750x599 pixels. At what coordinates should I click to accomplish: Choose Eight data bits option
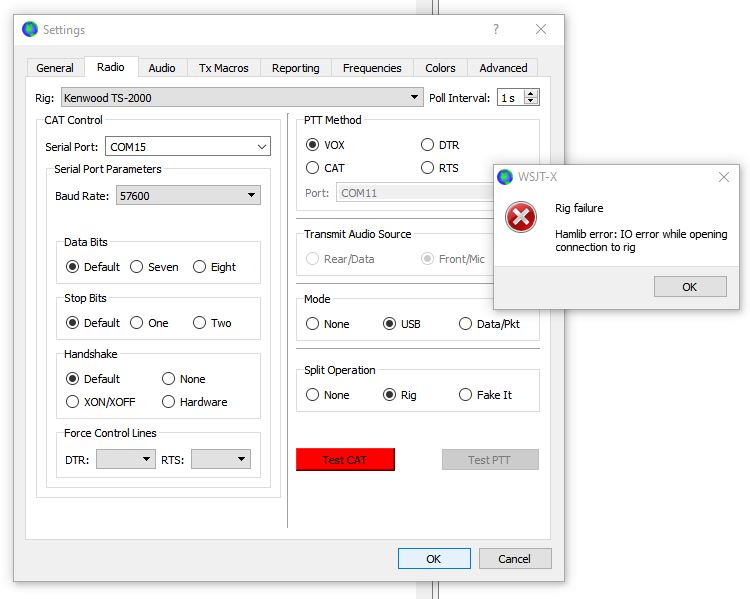pos(200,267)
